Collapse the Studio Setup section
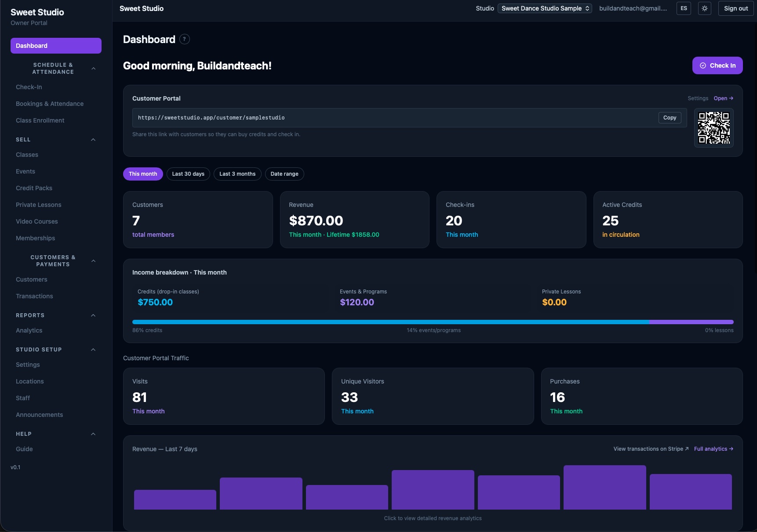 click(x=93, y=350)
